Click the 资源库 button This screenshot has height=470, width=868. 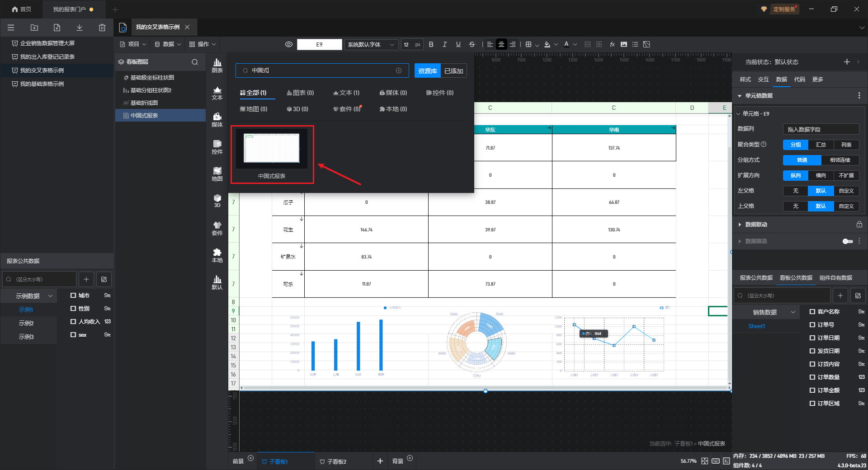tap(428, 71)
